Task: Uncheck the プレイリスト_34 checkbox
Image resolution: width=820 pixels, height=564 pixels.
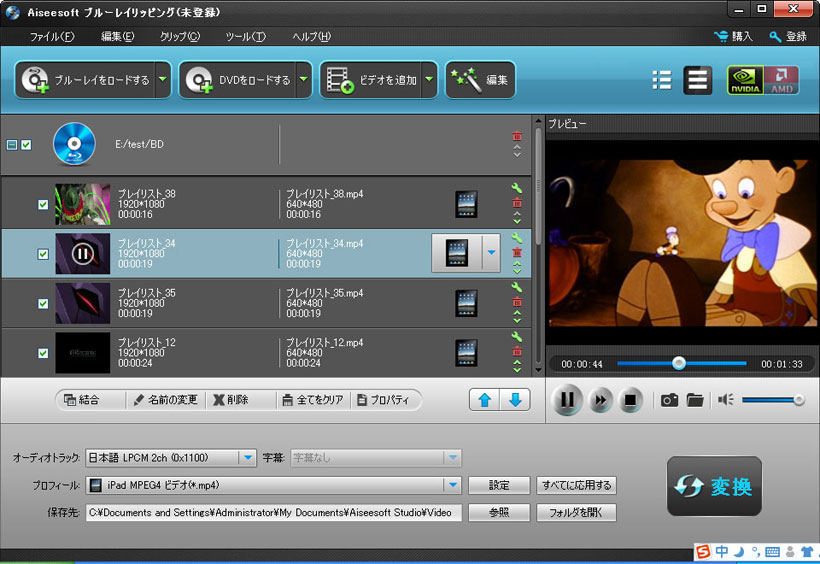Action: tap(43, 254)
